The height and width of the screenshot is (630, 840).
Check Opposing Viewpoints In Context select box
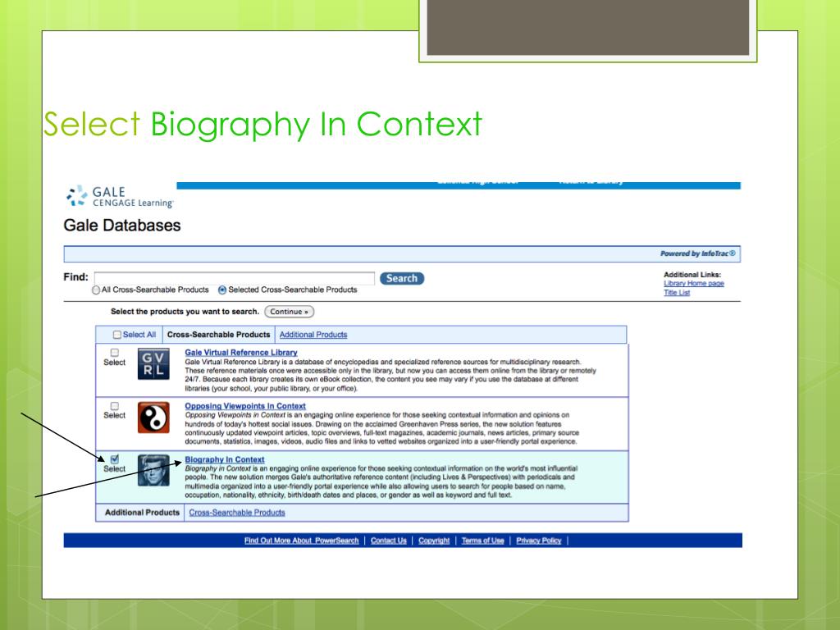[x=115, y=406]
